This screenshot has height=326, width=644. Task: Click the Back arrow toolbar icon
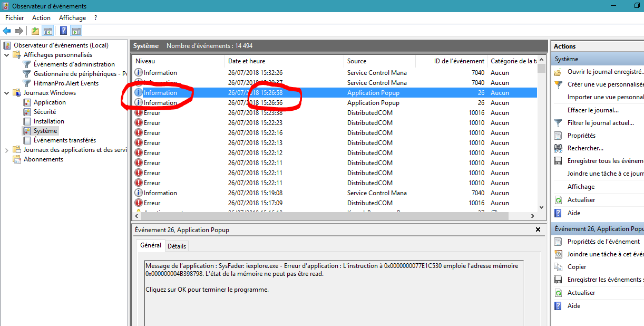tap(7, 31)
